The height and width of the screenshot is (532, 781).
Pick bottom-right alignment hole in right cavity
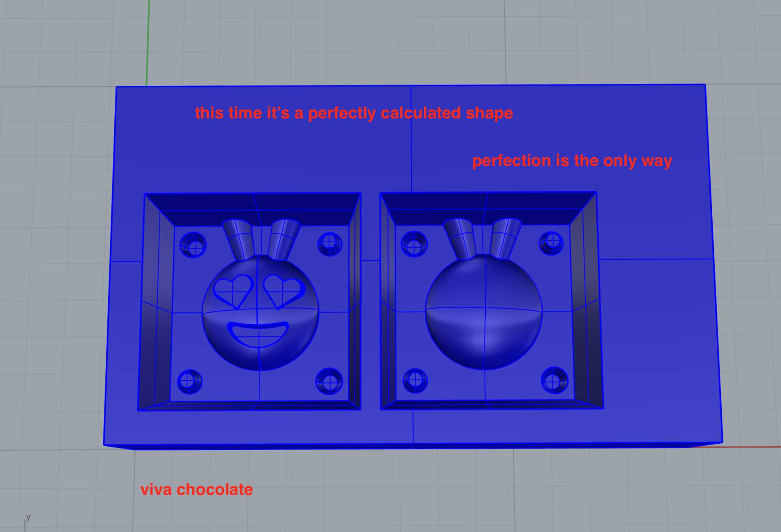point(554,381)
